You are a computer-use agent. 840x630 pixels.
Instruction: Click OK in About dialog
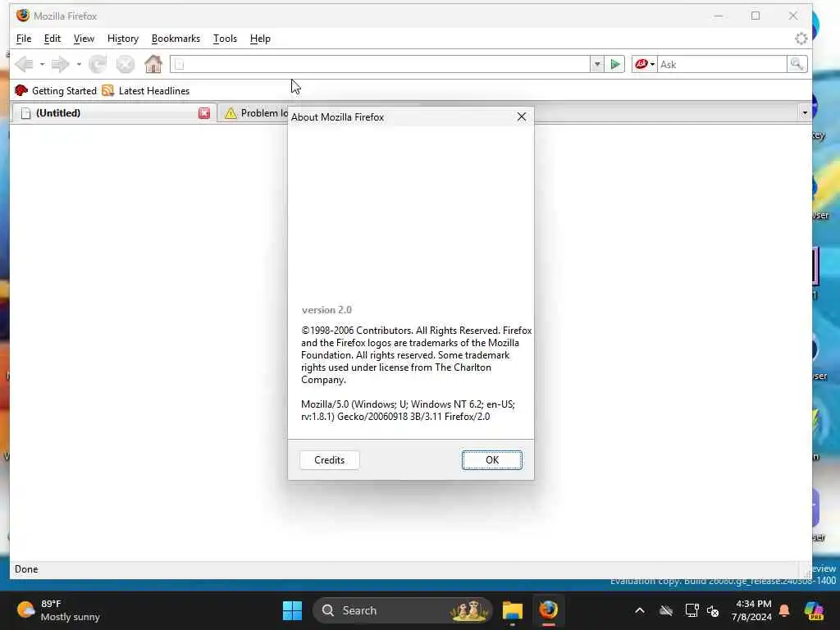pos(492,459)
